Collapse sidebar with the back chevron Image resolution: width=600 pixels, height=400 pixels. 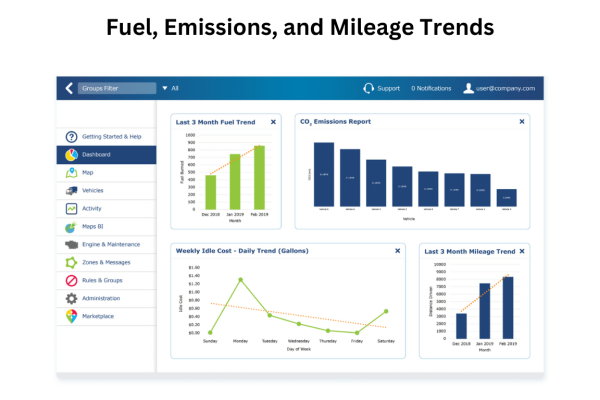coord(69,88)
